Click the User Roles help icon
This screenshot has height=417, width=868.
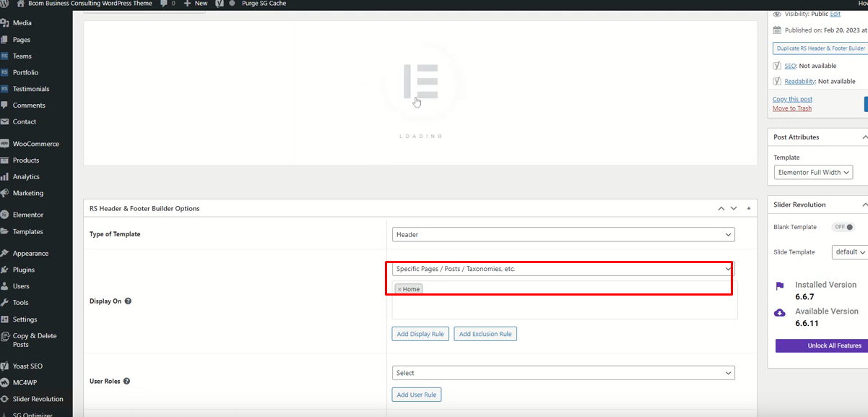(x=126, y=381)
